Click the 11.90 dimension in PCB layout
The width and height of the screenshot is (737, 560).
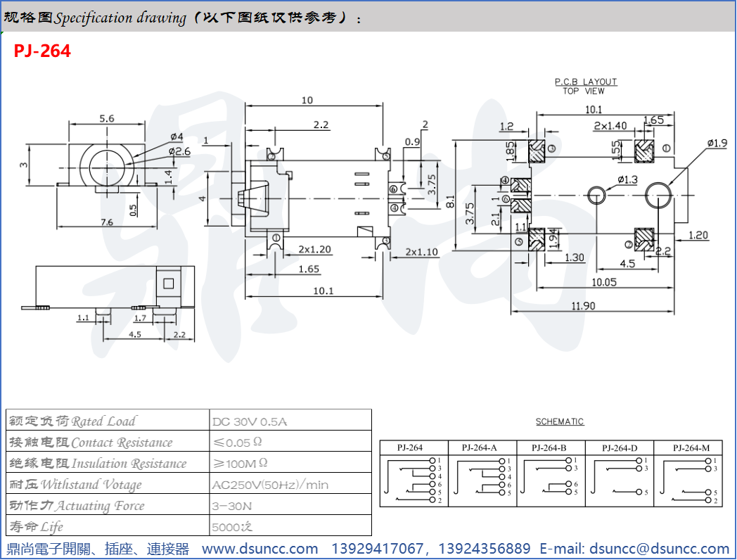click(x=583, y=305)
